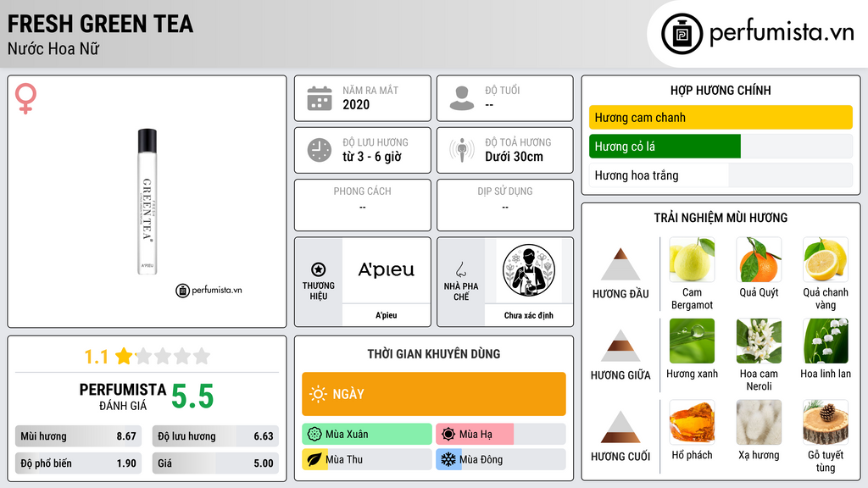The height and width of the screenshot is (488, 868).
Task: Click the Nước Hoa Nữ subtitle
Action: point(53,48)
